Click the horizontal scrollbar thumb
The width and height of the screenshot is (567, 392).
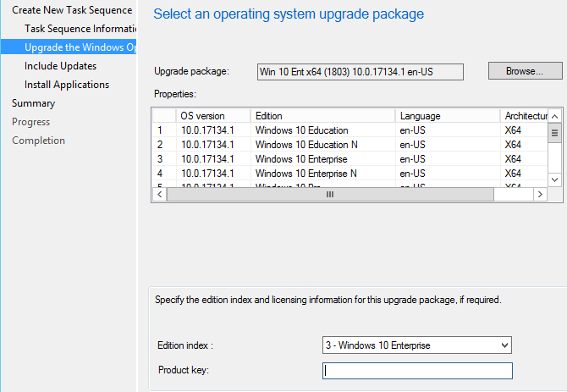click(330, 194)
